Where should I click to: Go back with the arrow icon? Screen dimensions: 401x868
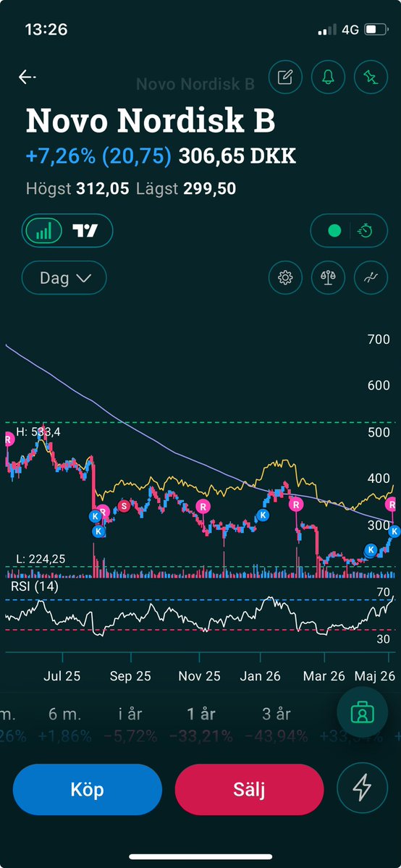(x=27, y=77)
